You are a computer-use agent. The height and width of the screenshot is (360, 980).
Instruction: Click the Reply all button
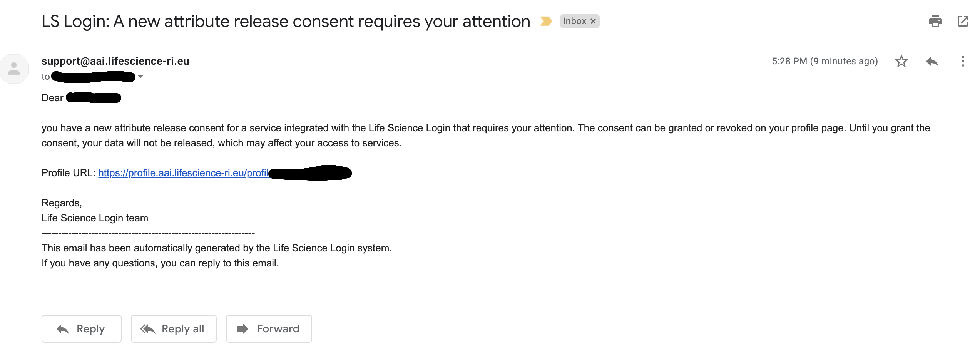click(x=174, y=328)
